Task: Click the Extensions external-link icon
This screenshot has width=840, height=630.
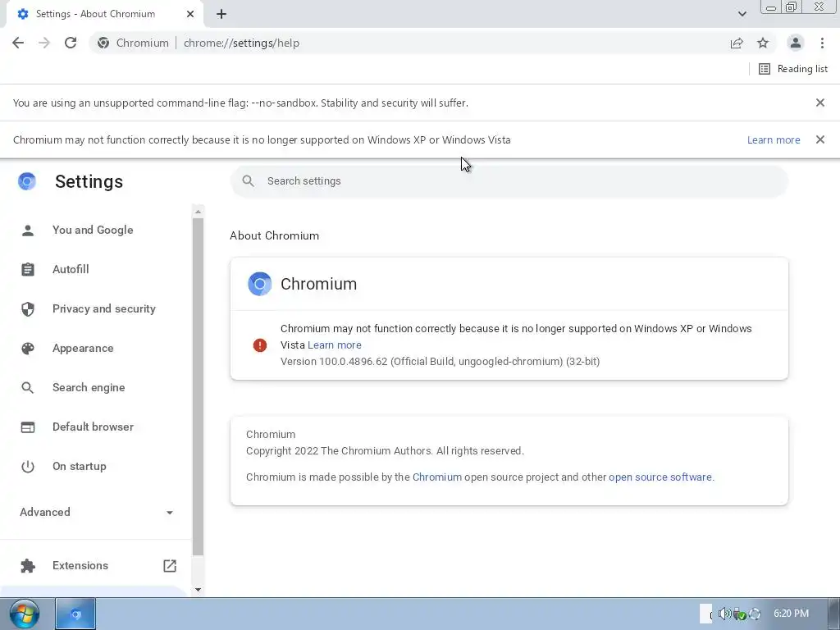Action: pyautogui.click(x=170, y=566)
